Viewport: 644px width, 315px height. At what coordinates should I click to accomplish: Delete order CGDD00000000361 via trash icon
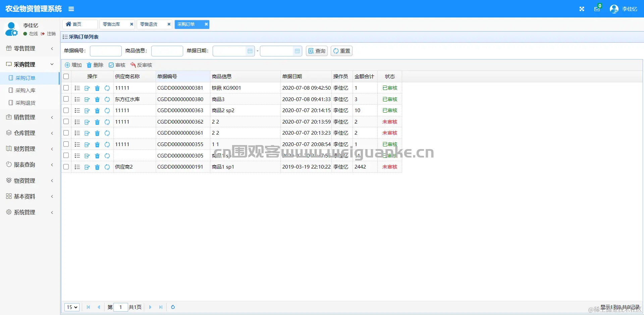[97, 133]
